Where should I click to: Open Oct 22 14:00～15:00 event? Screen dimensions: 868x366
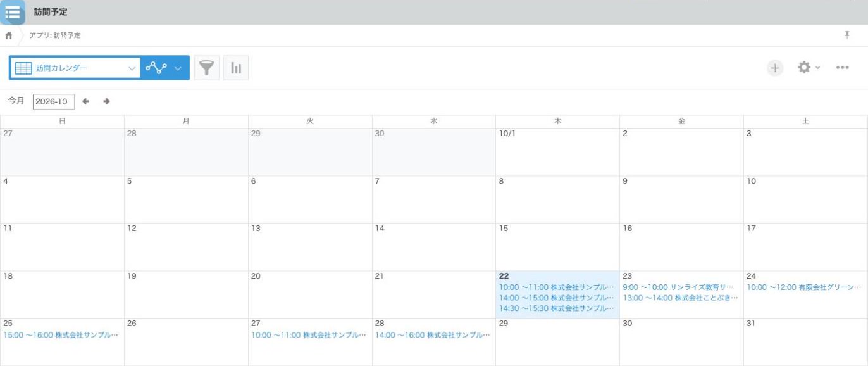[x=557, y=298]
